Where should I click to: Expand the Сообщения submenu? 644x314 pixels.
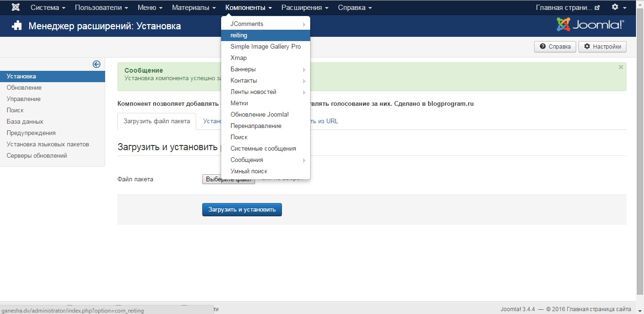305,160
